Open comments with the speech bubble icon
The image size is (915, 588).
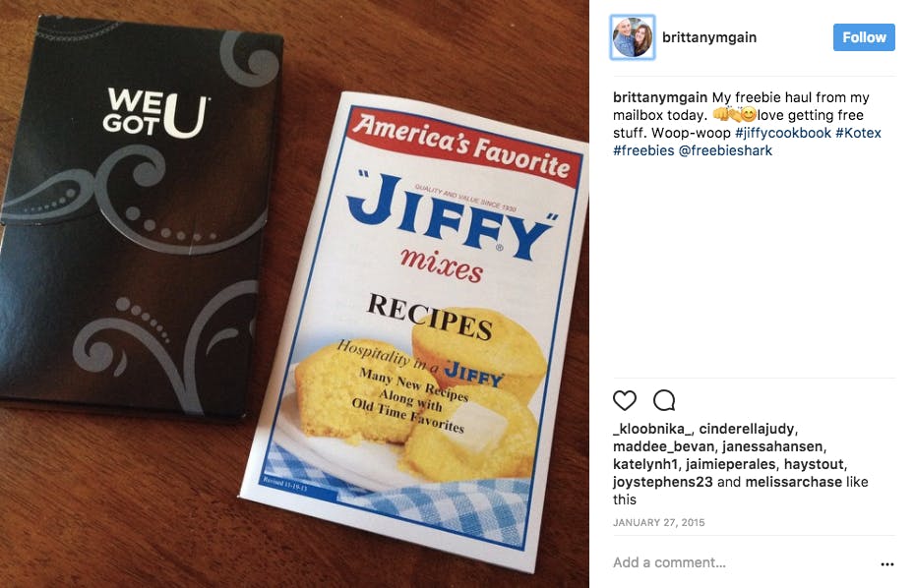click(664, 400)
